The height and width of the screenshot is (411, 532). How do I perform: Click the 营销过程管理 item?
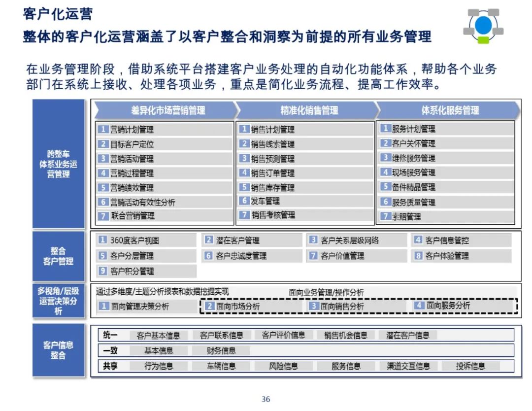click(x=165, y=173)
